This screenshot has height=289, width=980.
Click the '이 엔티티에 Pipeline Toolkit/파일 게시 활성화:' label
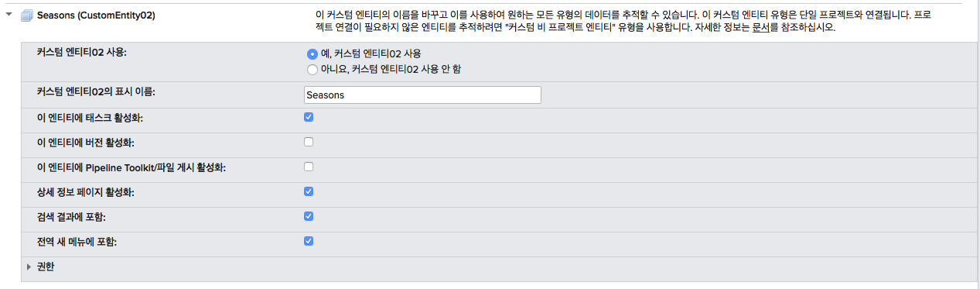131,167
